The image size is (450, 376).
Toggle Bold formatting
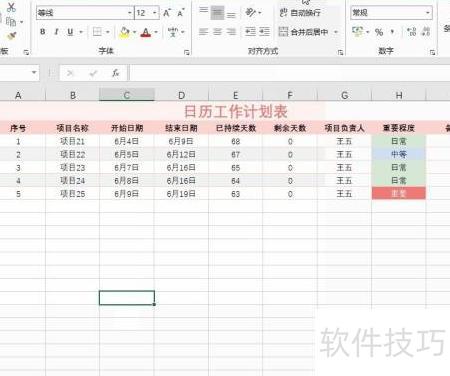[x=42, y=32]
